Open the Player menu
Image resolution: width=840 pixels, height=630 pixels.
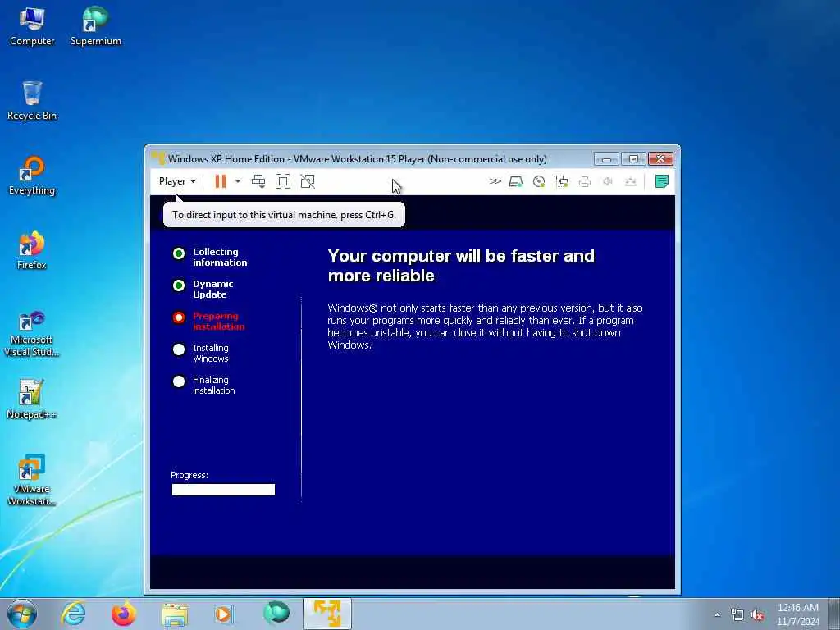177,181
